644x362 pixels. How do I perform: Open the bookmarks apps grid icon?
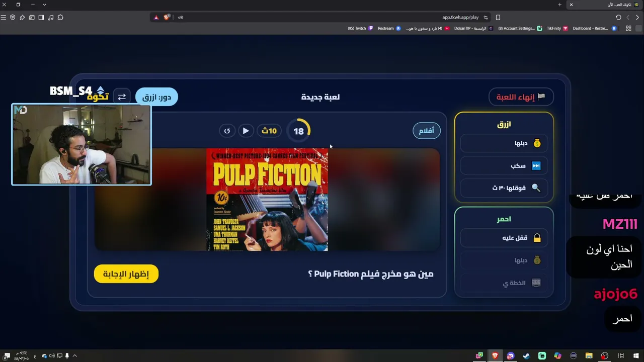[x=628, y=28]
